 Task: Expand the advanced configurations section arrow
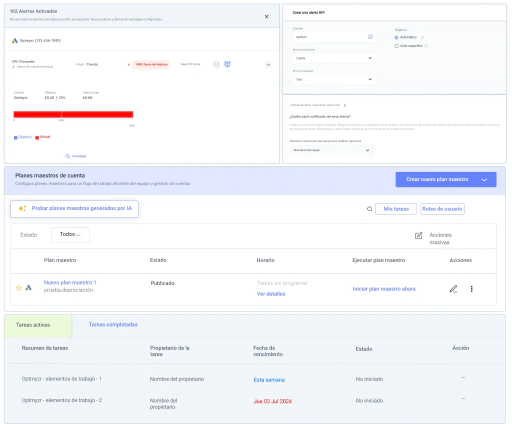345,105
